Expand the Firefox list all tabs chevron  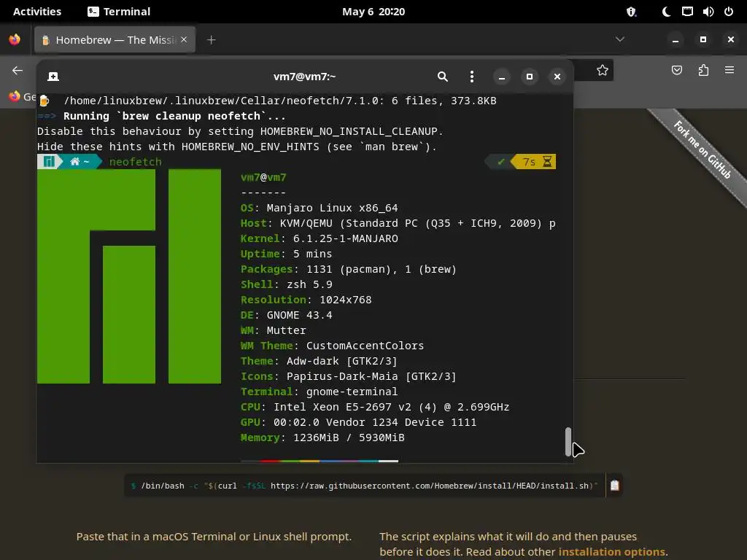point(620,39)
